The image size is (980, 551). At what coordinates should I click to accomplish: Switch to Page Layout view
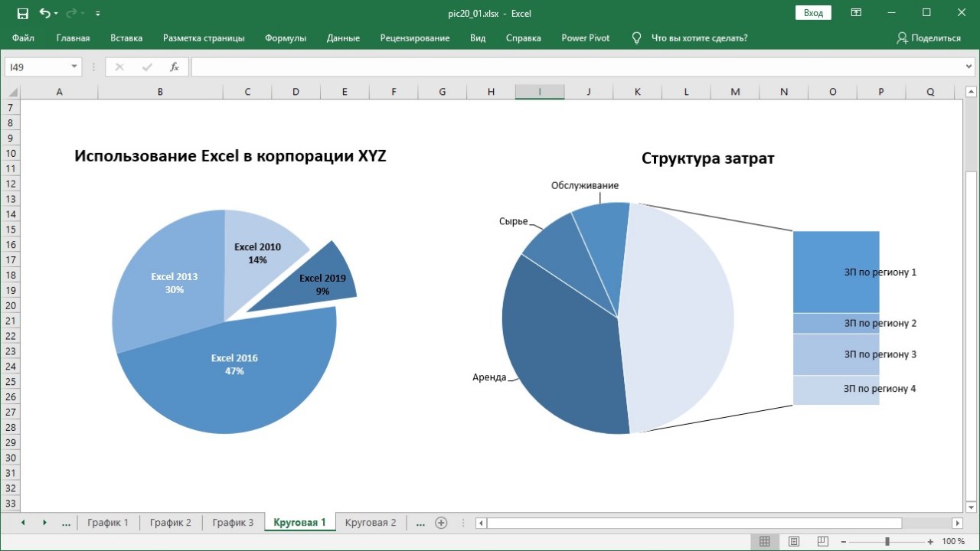[x=794, y=541]
